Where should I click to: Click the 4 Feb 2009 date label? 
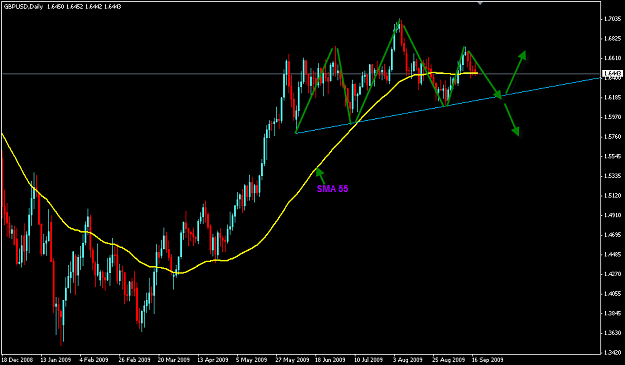click(94, 360)
